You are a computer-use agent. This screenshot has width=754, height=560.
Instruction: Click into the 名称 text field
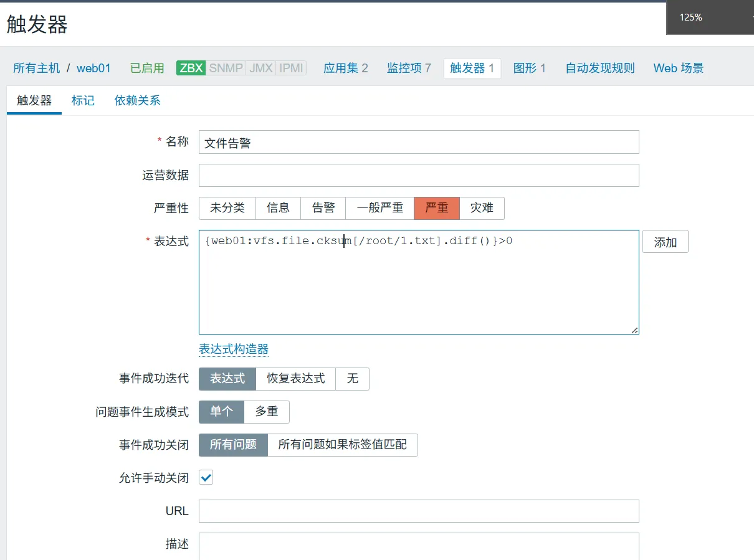419,142
